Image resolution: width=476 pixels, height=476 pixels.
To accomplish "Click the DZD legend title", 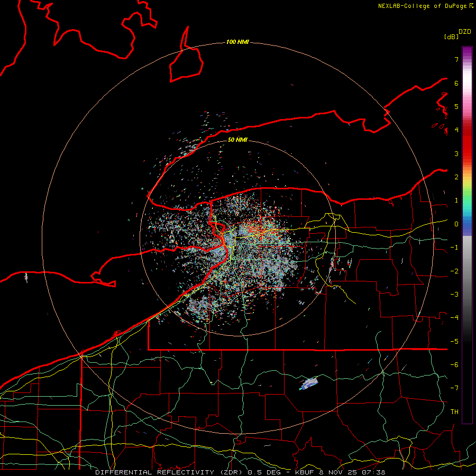I will [x=465, y=32].
